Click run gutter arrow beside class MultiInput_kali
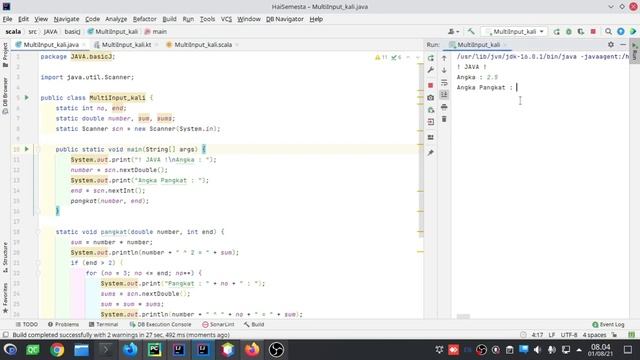Screen dimensions: 640x360 coord(27,98)
